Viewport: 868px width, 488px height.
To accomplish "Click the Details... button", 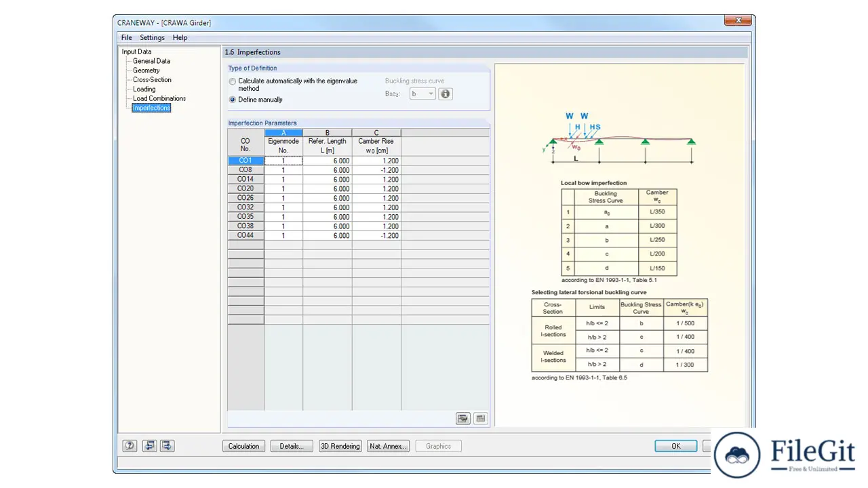I will click(x=292, y=446).
